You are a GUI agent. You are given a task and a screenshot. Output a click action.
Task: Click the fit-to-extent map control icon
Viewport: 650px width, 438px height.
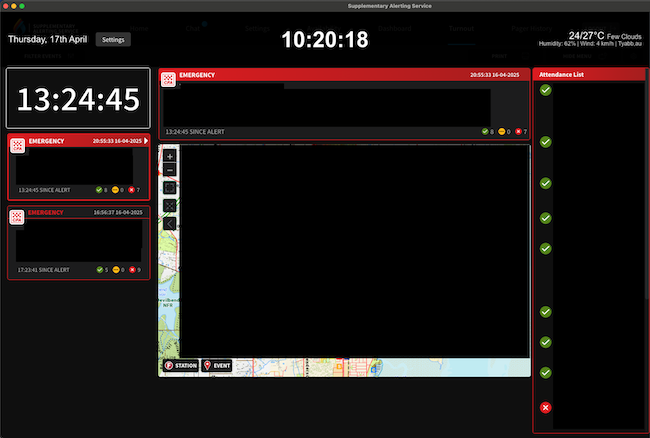[170, 188]
